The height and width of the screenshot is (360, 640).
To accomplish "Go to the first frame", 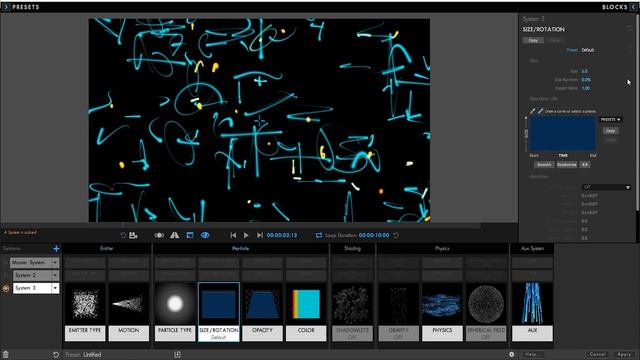I will point(233,235).
